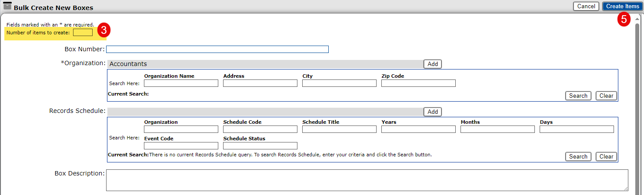Click the Box Description text area
The width and height of the screenshot is (644, 195).
tap(367, 180)
